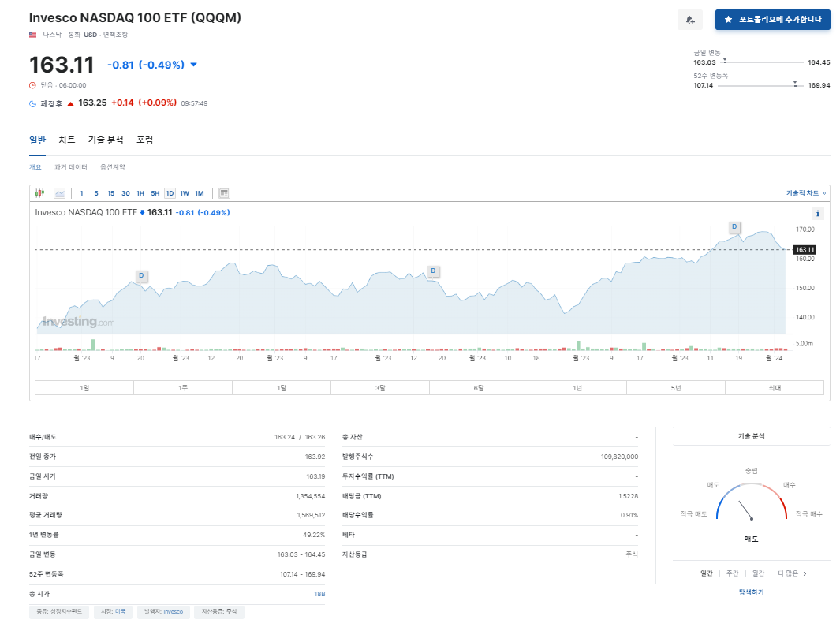Select 월간 technical timeframe
Viewport: 840px width, 627px height.
758,573
